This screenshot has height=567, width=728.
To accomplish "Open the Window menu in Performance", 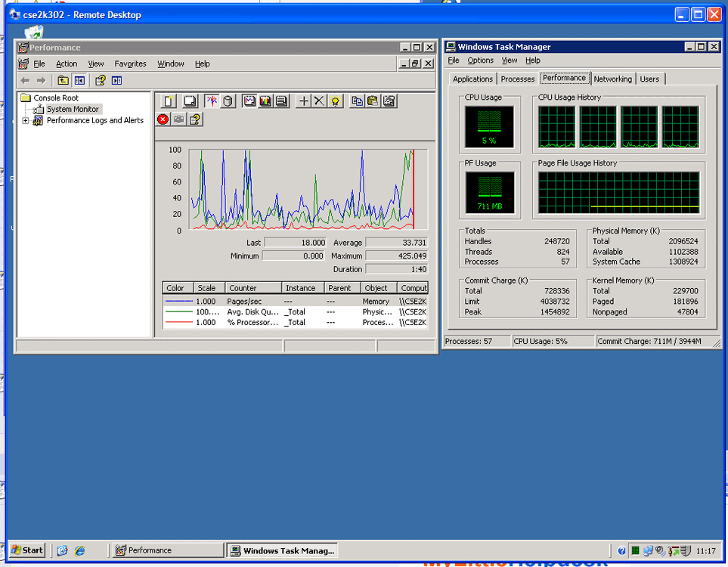I will click(x=170, y=64).
